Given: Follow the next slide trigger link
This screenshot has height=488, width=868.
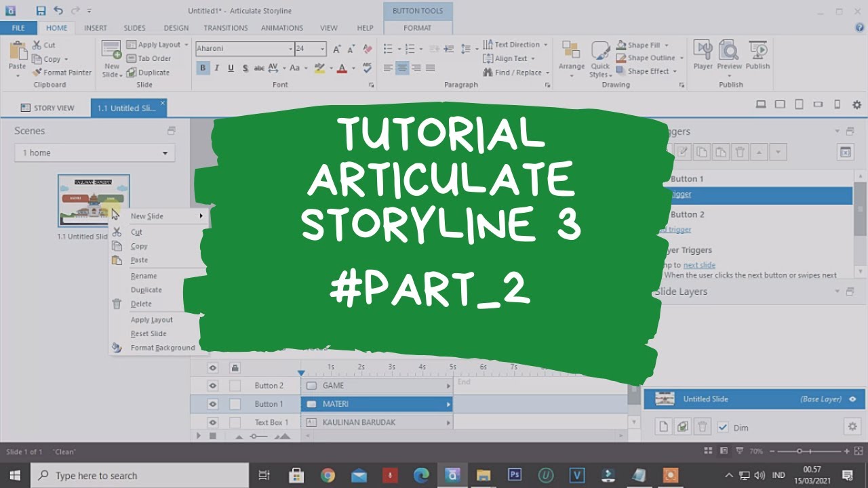Looking at the screenshot, I should tap(699, 265).
